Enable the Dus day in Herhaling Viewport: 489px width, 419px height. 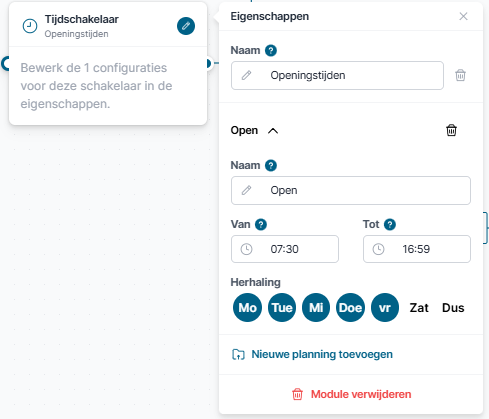coord(453,308)
